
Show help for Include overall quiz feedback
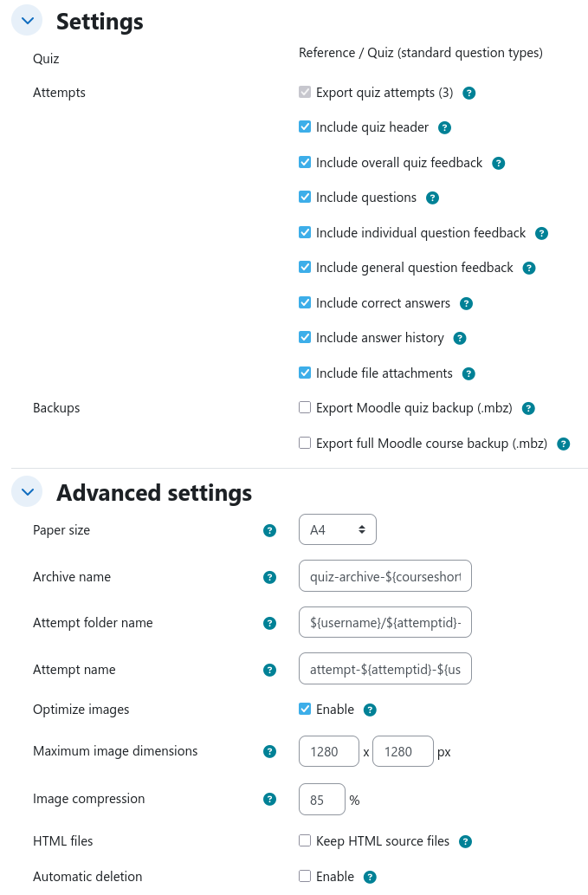pos(498,163)
